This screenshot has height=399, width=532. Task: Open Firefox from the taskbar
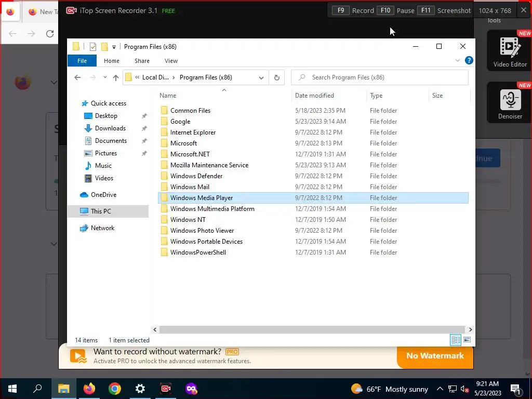[x=89, y=389]
